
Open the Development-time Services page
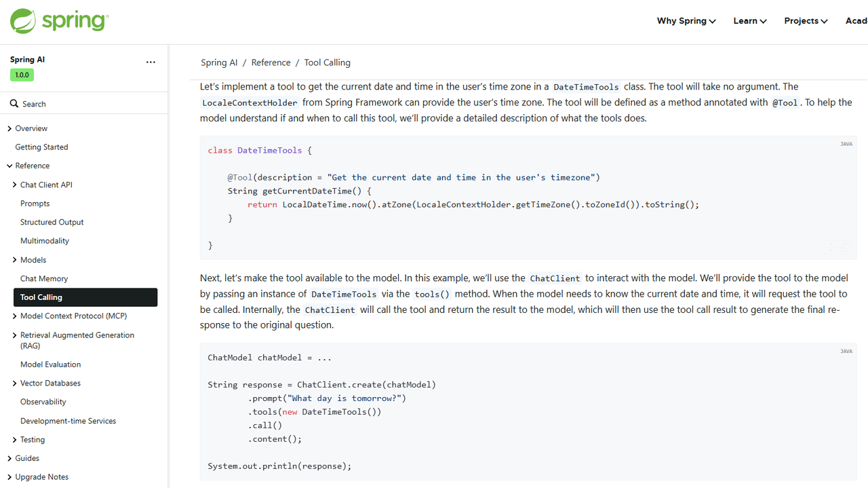[68, 421]
